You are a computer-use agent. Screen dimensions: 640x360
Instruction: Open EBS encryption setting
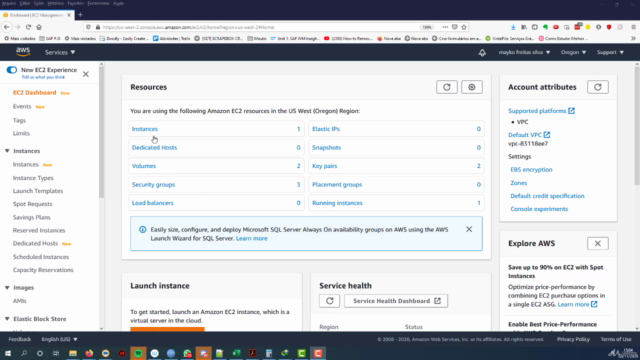531,170
